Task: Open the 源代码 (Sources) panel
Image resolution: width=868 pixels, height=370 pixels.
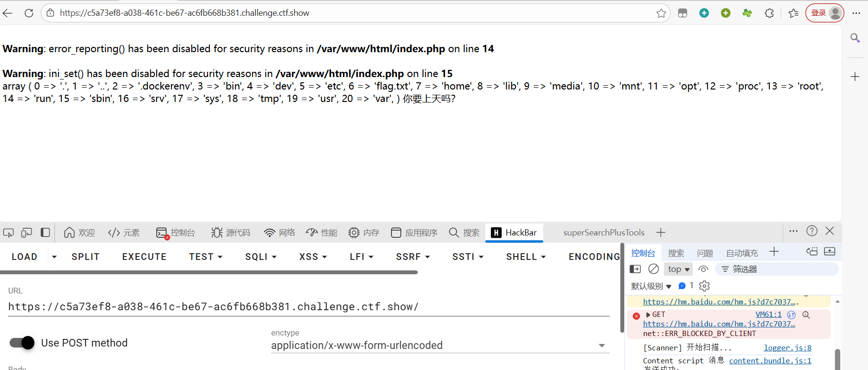Action: (230, 233)
